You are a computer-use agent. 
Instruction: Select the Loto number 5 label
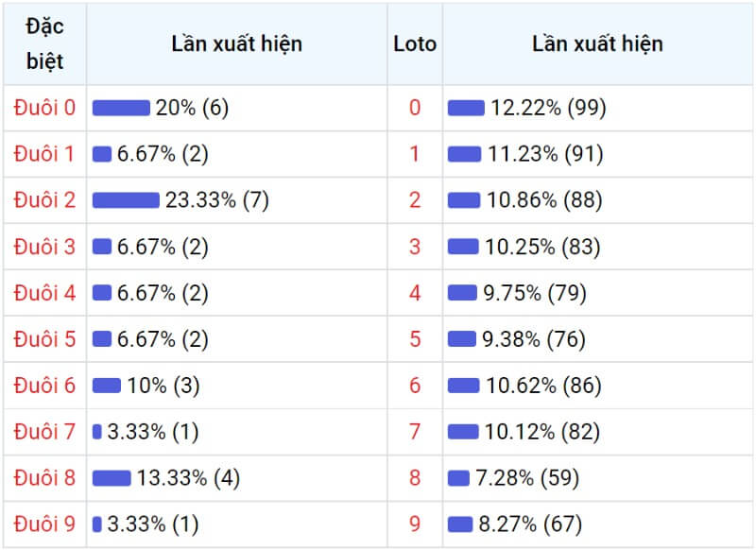[415, 339]
